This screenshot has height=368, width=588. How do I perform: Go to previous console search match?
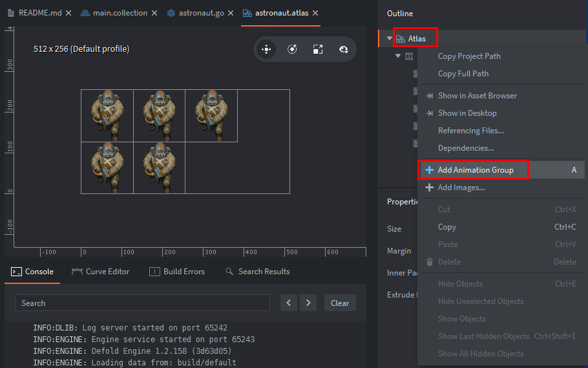tap(289, 303)
